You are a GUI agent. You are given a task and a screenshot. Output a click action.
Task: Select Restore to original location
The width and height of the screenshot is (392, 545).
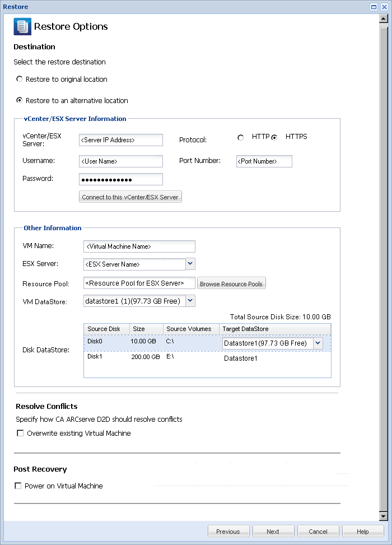pyautogui.click(x=19, y=79)
